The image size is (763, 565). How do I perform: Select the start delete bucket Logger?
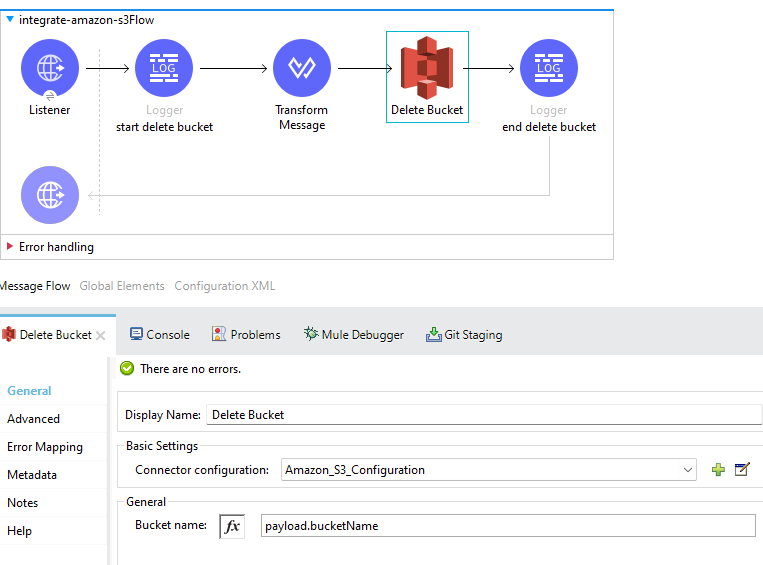coord(164,68)
